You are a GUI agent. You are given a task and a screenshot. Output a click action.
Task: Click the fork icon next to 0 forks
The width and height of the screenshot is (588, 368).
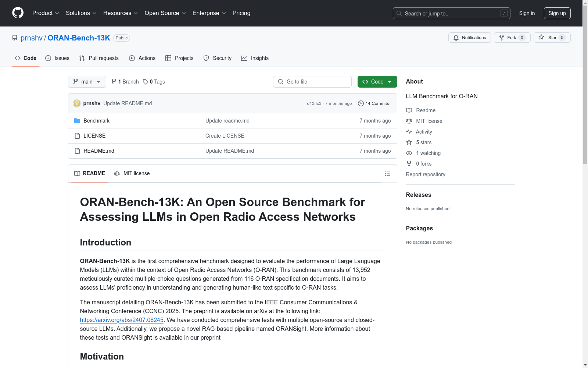tap(409, 164)
